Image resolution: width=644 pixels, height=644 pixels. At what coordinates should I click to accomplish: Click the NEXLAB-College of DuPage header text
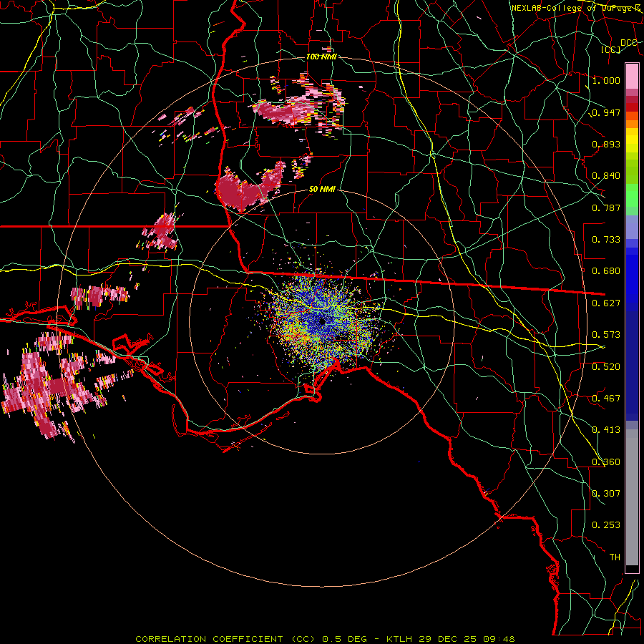pyautogui.click(x=575, y=8)
